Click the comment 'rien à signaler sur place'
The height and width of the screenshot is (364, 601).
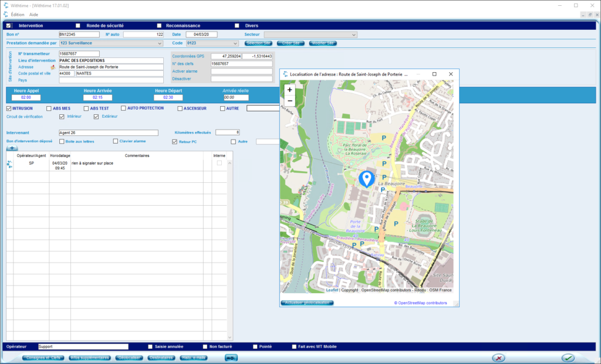pyautogui.click(x=92, y=163)
